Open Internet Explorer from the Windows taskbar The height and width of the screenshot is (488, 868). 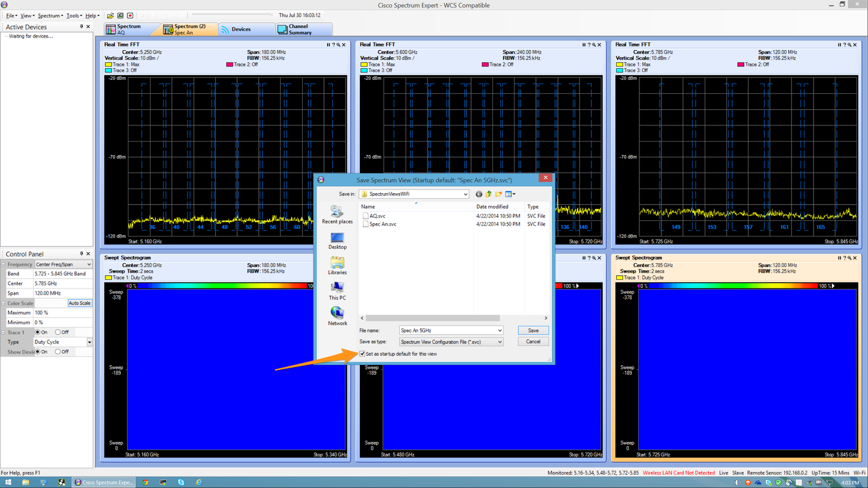click(198, 482)
